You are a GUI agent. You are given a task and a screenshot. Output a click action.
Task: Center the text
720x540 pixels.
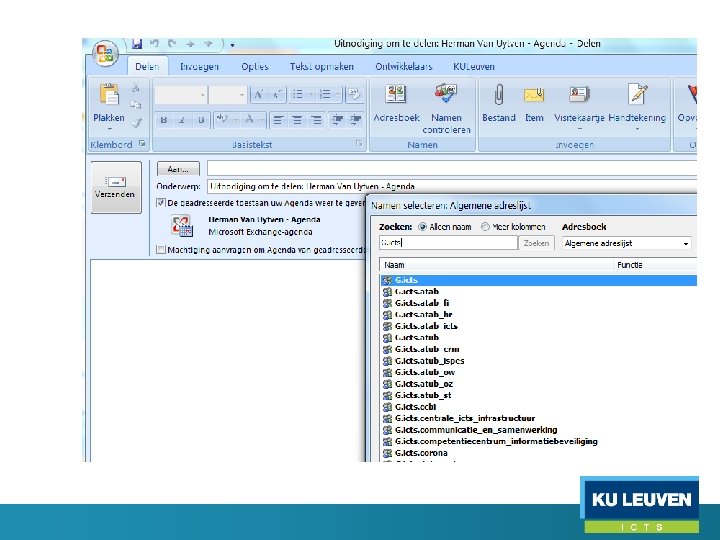[x=297, y=120]
